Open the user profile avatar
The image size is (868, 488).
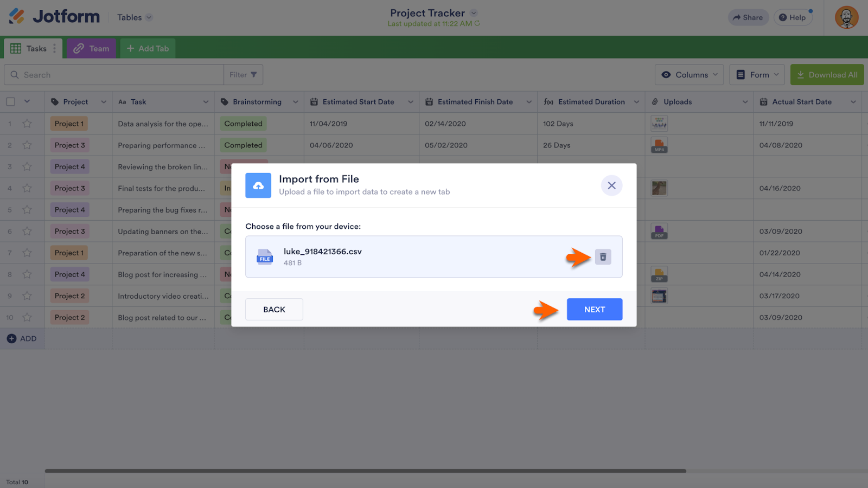tap(846, 17)
